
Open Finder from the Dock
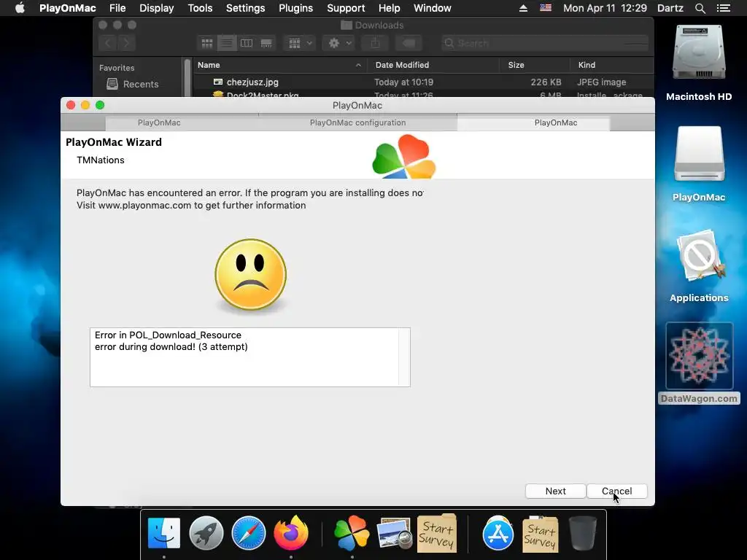click(164, 533)
